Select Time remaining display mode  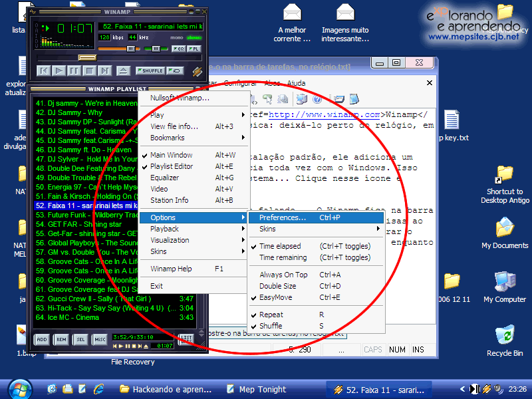317,257
